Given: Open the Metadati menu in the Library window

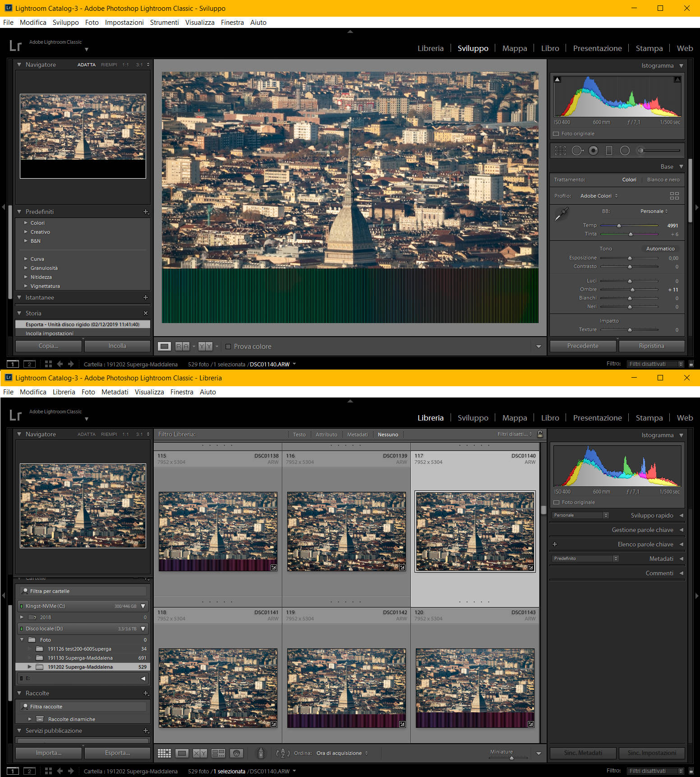Looking at the screenshot, I should click(x=115, y=392).
